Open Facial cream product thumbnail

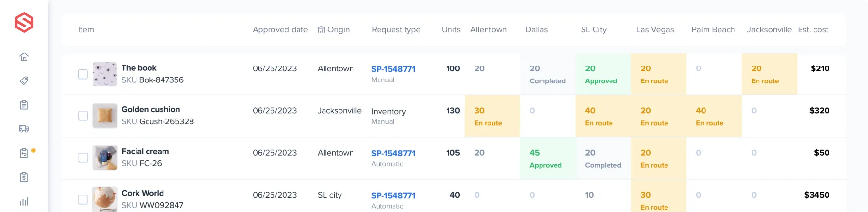(105, 158)
